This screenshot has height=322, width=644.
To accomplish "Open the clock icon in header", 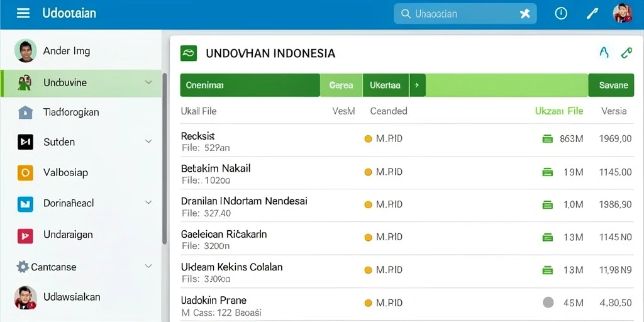I will [561, 14].
